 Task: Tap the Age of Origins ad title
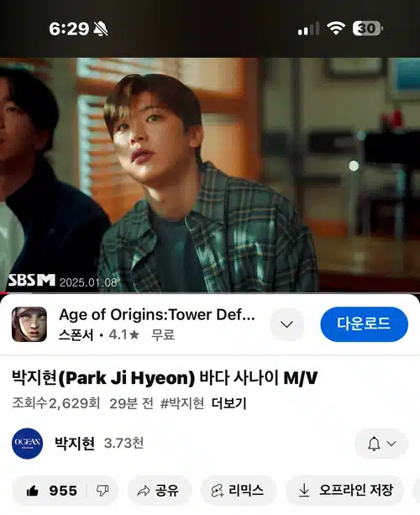[157, 315]
